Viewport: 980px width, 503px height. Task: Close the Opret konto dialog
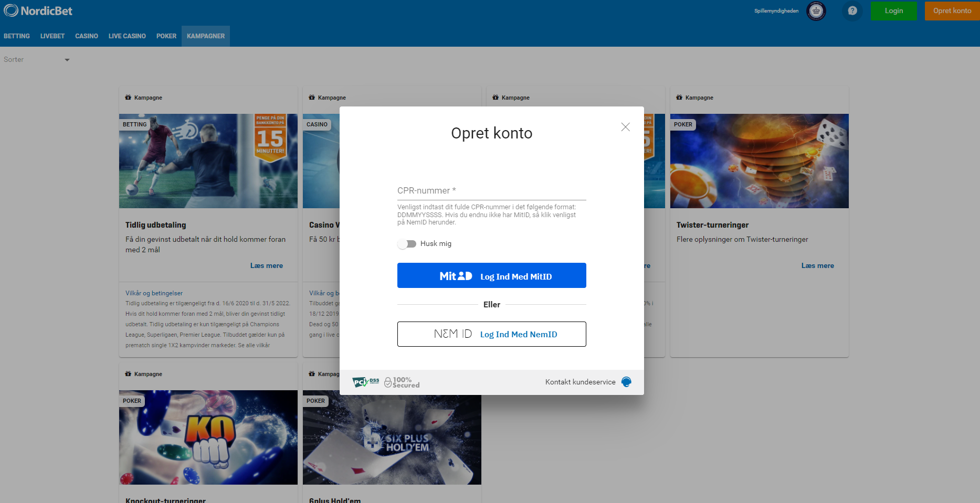coord(625,127)
